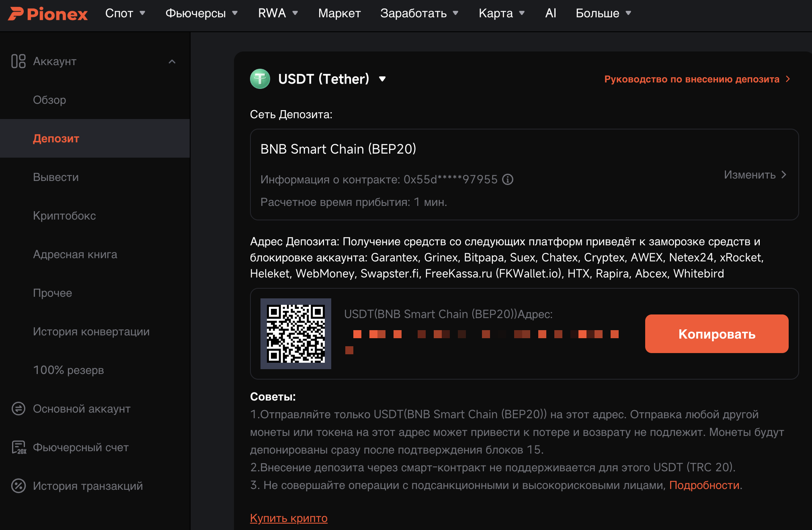
Task: Click the История транзакций percent icon
Action: [x=18, y=486]
